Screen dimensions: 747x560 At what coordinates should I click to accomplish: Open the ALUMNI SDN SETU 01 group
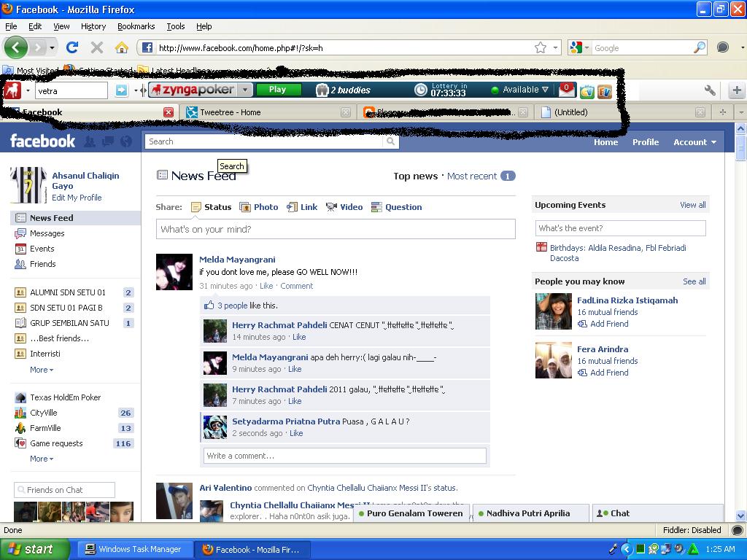tap(68, 292)
